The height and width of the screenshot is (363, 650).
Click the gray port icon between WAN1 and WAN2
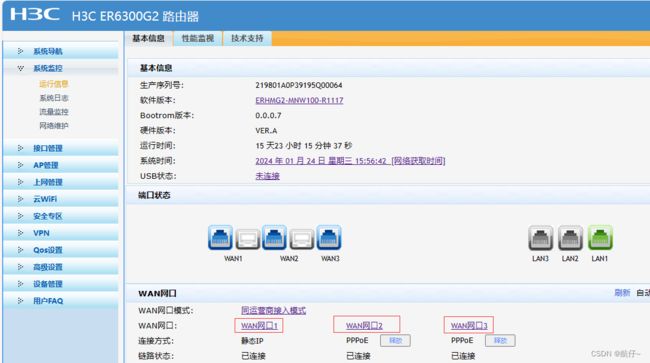[247, 239]
